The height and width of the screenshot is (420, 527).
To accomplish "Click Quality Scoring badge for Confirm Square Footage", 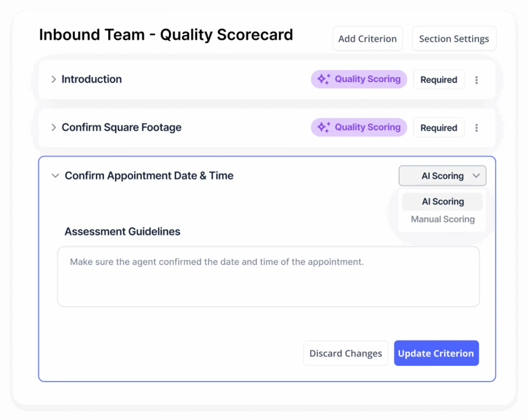I will (x=359, y=127).
